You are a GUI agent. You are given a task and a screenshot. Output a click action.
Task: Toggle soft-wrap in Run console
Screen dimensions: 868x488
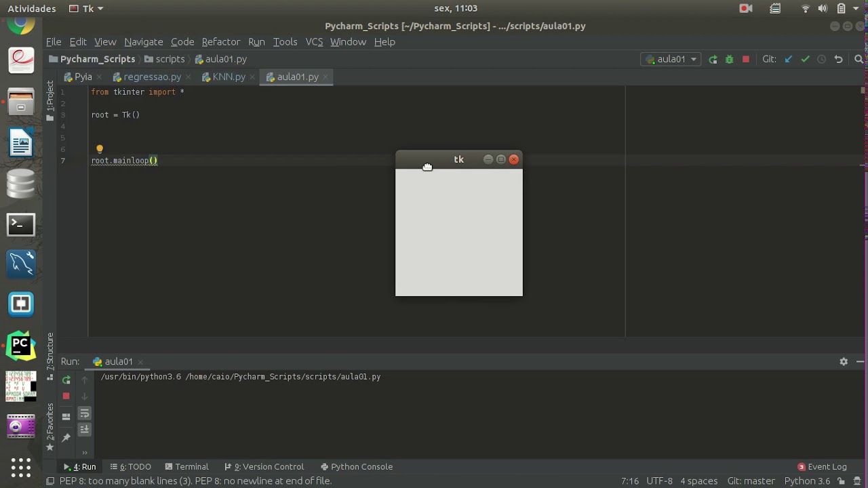pos(85,413)
